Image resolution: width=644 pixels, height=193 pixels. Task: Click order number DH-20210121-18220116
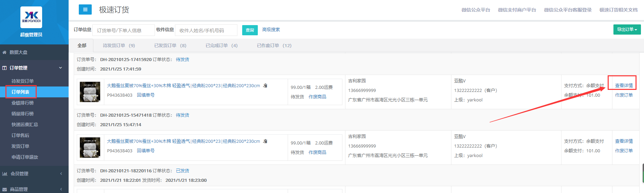click(126, 171)
